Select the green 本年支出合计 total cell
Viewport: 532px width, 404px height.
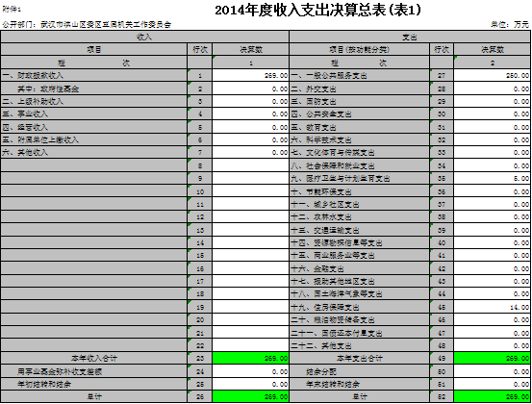492,358
